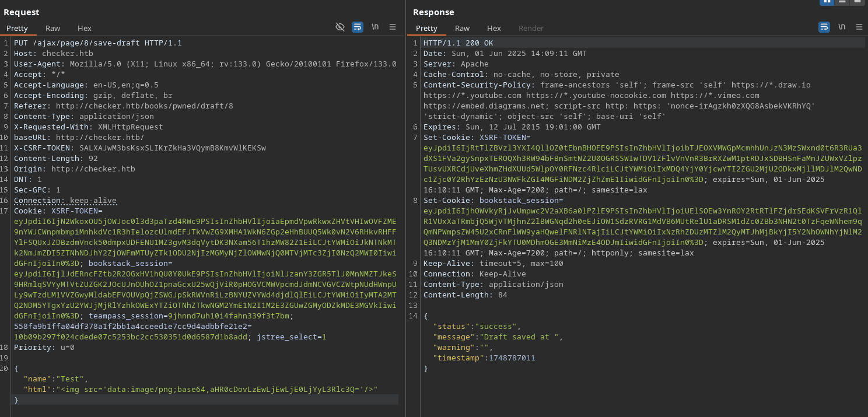
Task: Click the PUT /ajax/page/8/save-draft request line
Action: [x=98, y=43]
